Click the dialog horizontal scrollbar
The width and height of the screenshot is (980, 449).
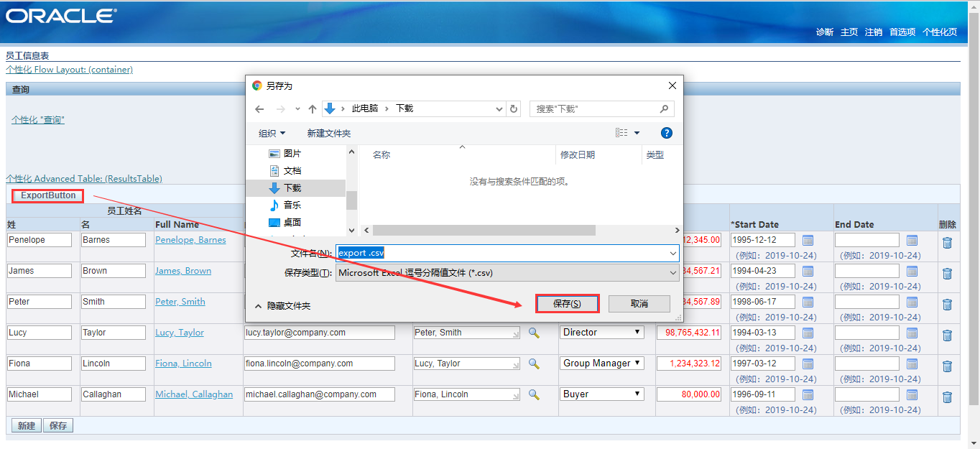tap(484, 230)
